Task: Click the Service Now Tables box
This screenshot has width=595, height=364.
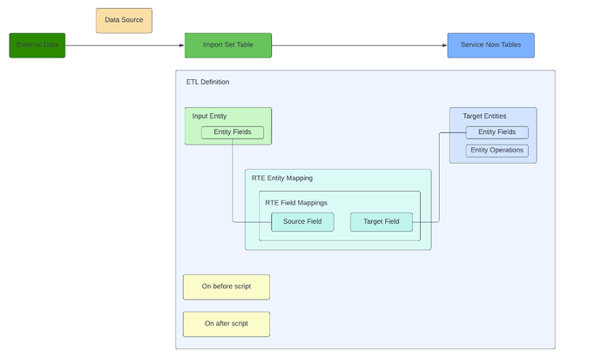Action: click(x=491, y=45)
